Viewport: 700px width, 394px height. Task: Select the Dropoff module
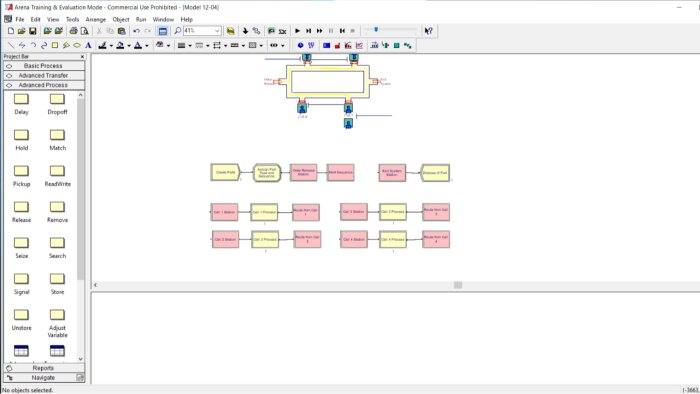tap(57, 104)
